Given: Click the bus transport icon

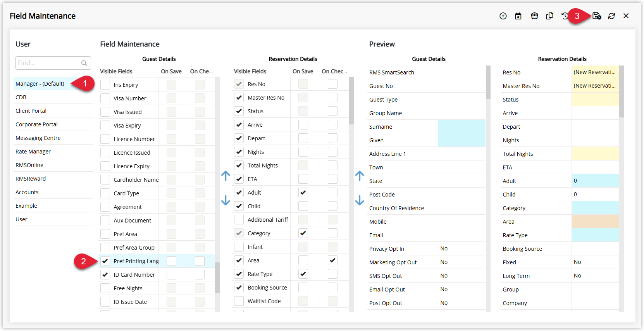Looking at the screenshot, I should (x=534, y=16).
